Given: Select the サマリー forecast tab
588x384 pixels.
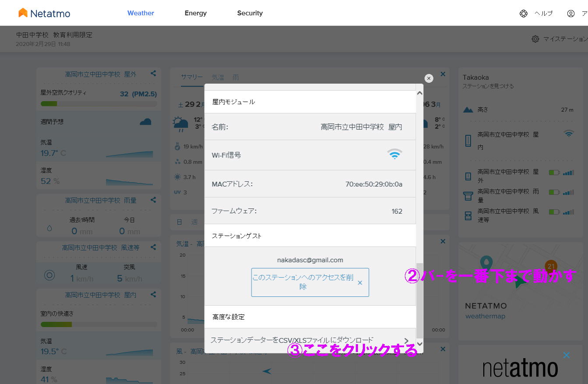Looking at the screenshot, I should tap(192, 77).
